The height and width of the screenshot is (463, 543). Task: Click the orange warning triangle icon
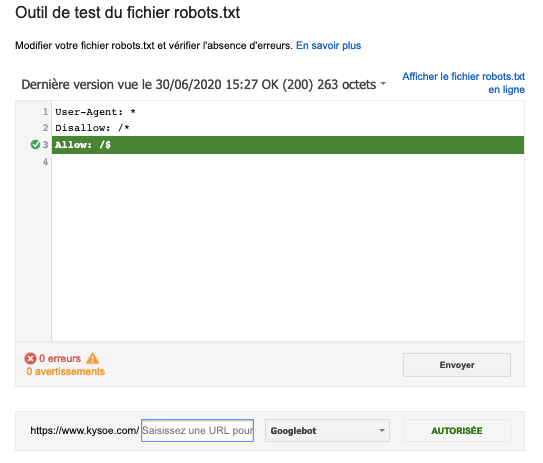click(92, 358)
